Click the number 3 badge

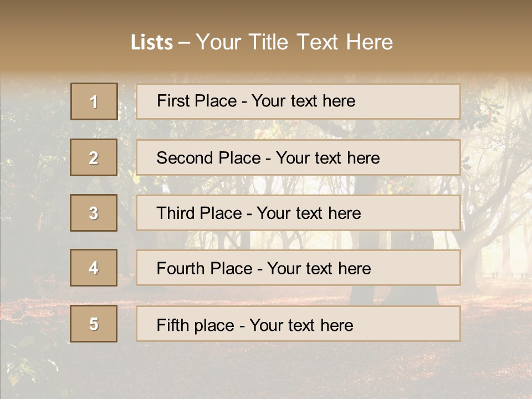(x=94, y=213)
